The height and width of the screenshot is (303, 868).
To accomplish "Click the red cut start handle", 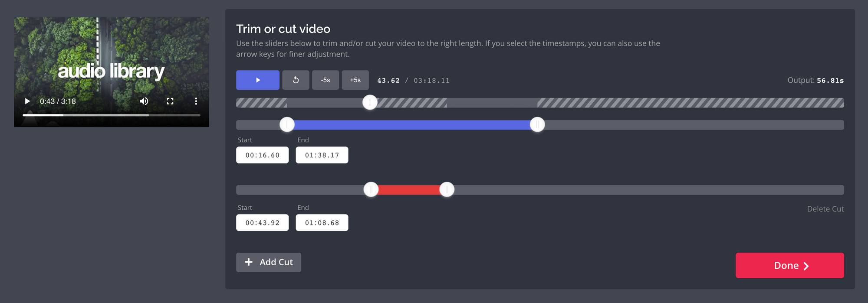I will pyautogui.click(x=371, y=190).
